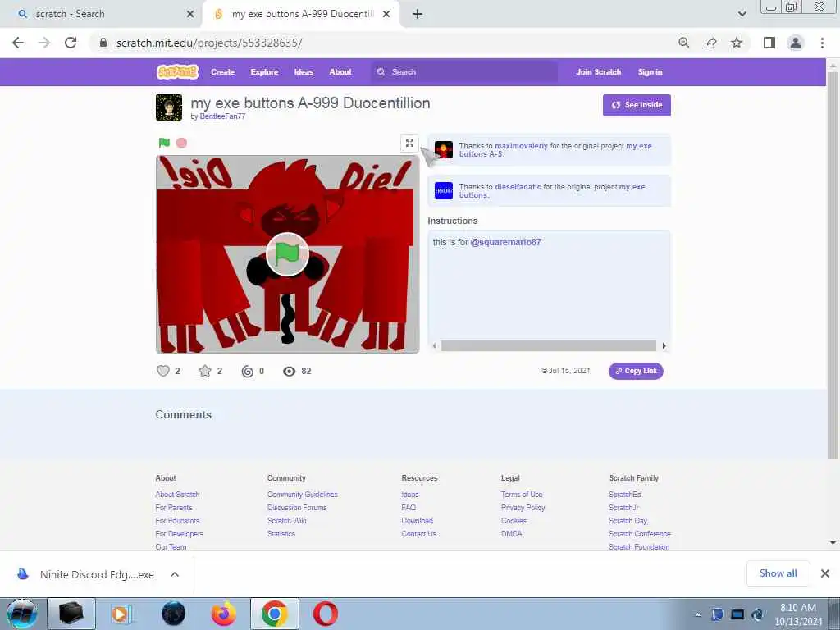This screenshot has width=840, height=630.
Task: View remixes via the spiral remix icon
Action: 247,372
